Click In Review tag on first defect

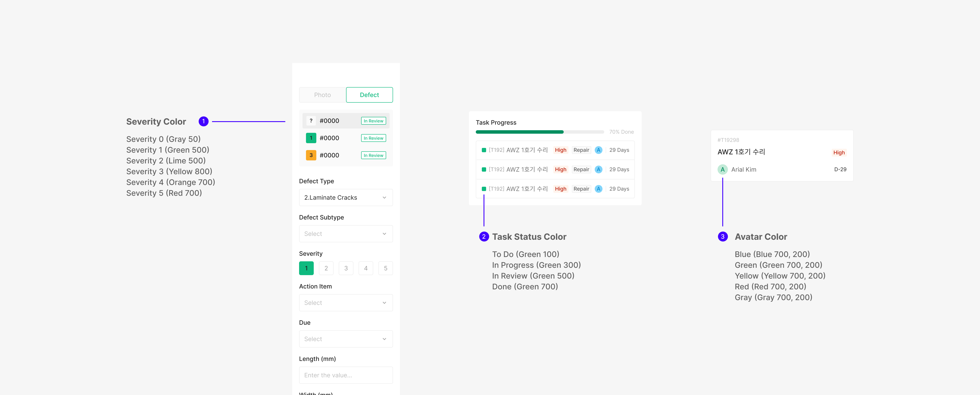[x=373, y=121]
